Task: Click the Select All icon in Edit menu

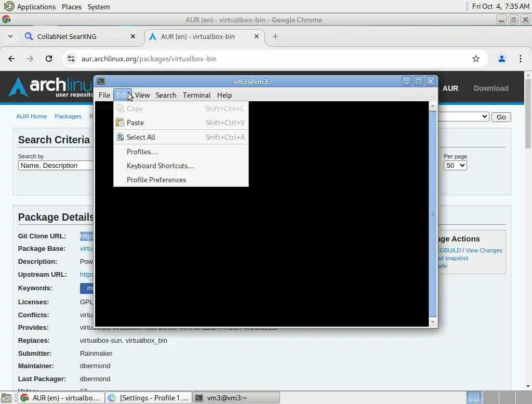Action: point(120,137)
